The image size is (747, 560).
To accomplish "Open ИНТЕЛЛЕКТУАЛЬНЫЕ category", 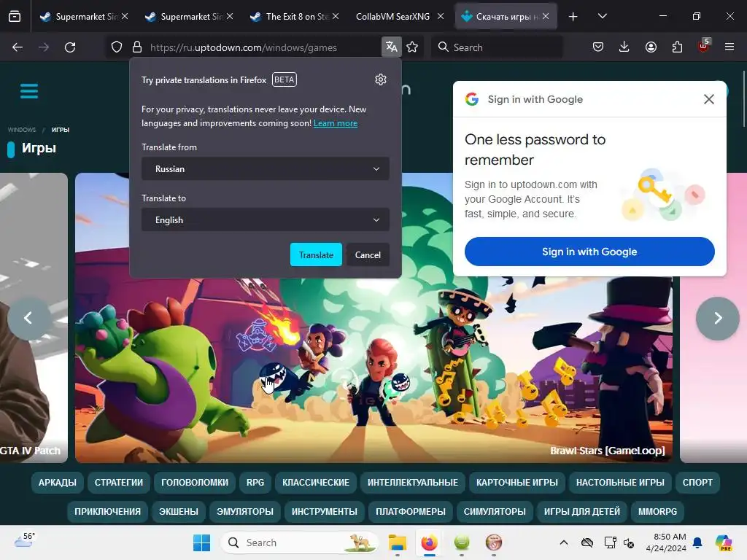I will tap(413, 483).
